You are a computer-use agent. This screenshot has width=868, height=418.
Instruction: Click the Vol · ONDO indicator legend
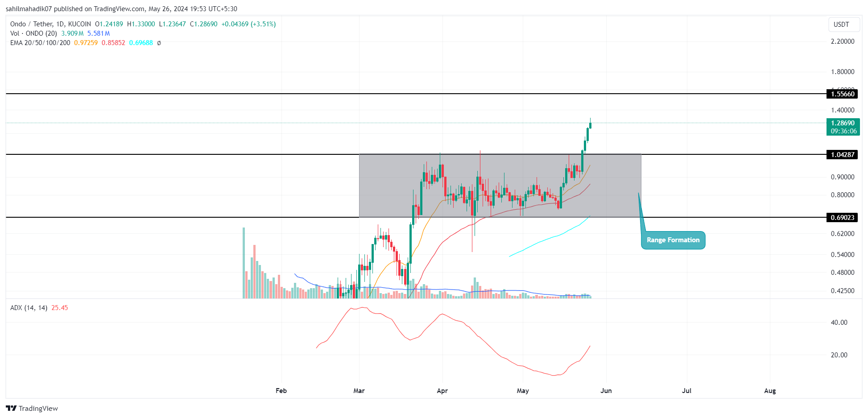pos(33,33)
